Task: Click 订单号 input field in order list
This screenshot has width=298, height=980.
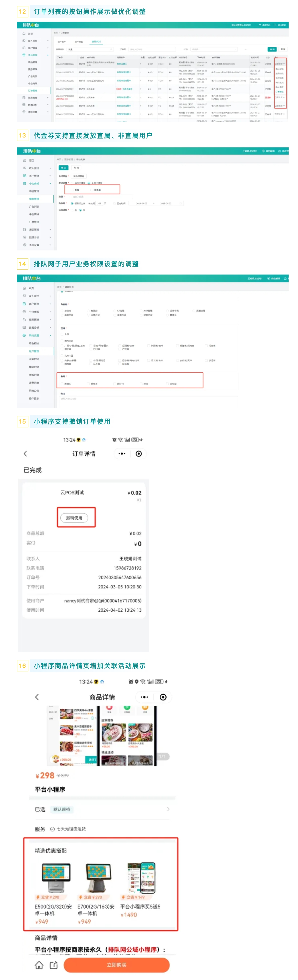Action: coord(152,49)
